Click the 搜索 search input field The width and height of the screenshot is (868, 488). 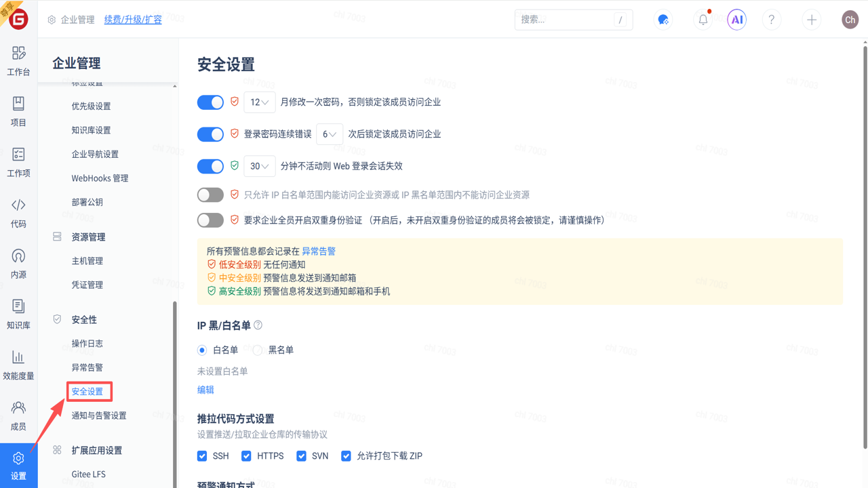click(x=574, y=20)
